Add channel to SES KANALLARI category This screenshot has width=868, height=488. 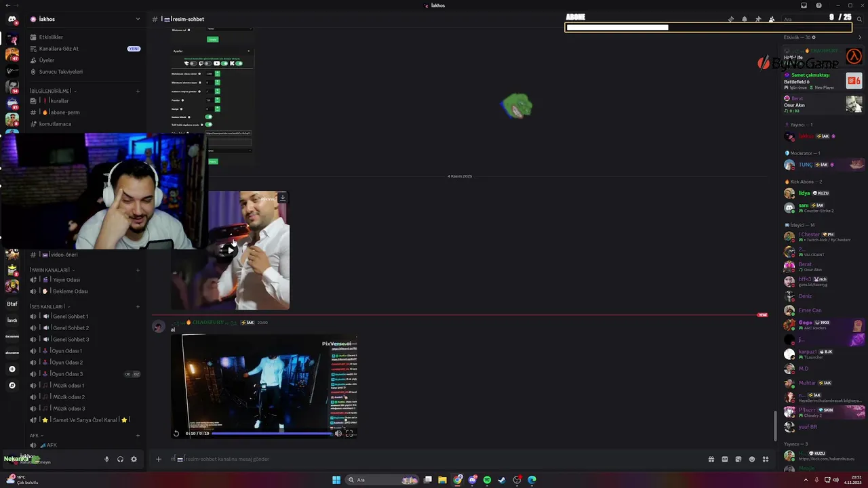click(x=138, y=306)
